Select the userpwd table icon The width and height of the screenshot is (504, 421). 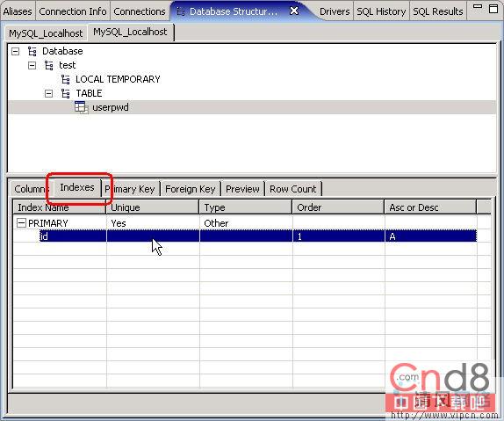82,107
